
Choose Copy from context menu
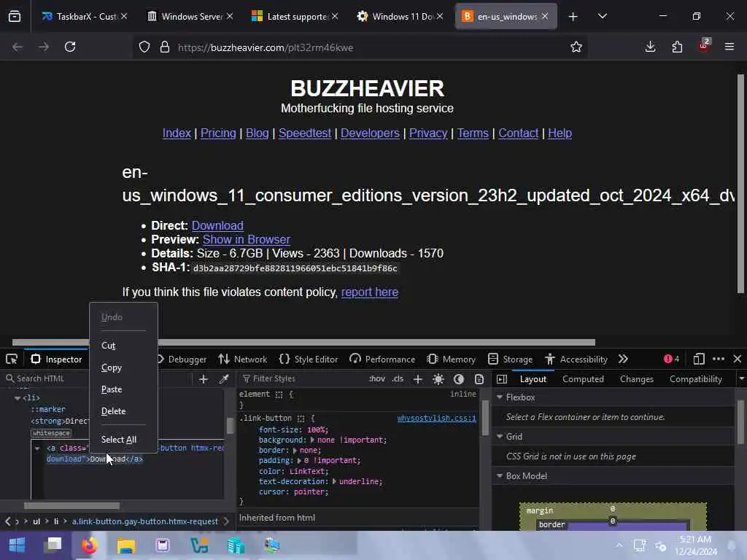123,367
